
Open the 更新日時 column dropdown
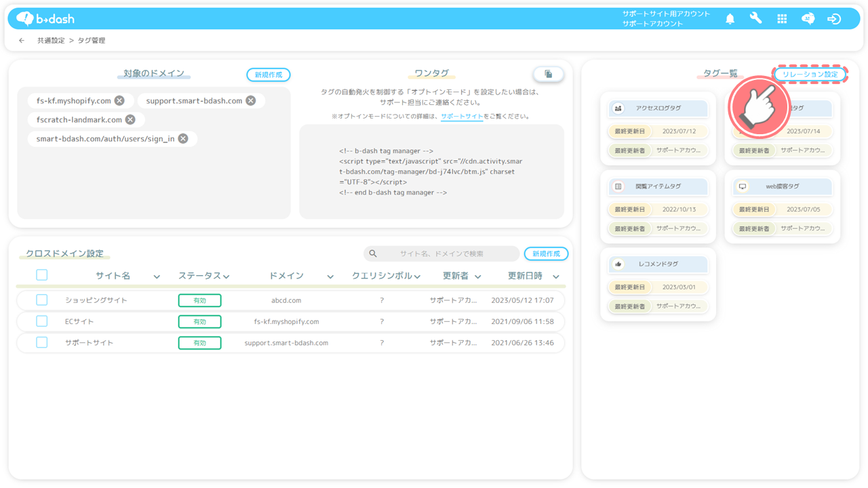pos(556,277)
